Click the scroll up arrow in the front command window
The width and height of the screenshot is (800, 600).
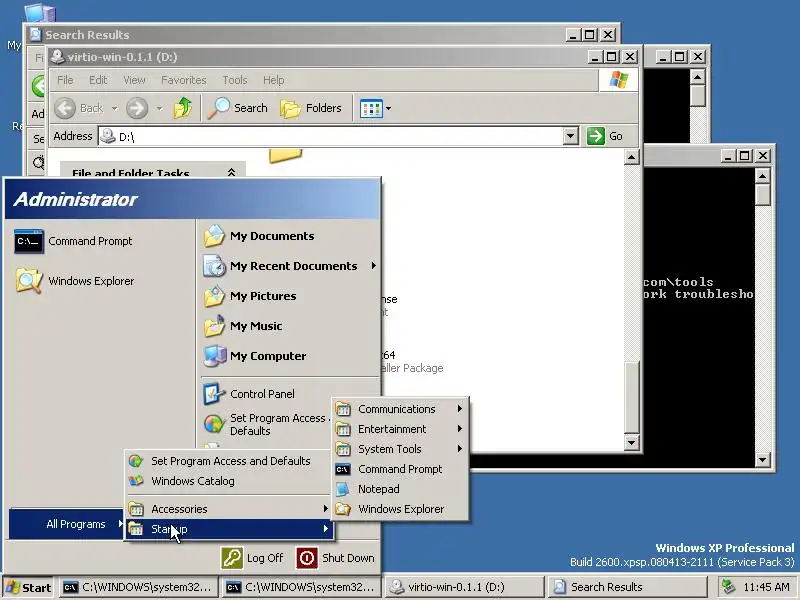tap(762, 176)
